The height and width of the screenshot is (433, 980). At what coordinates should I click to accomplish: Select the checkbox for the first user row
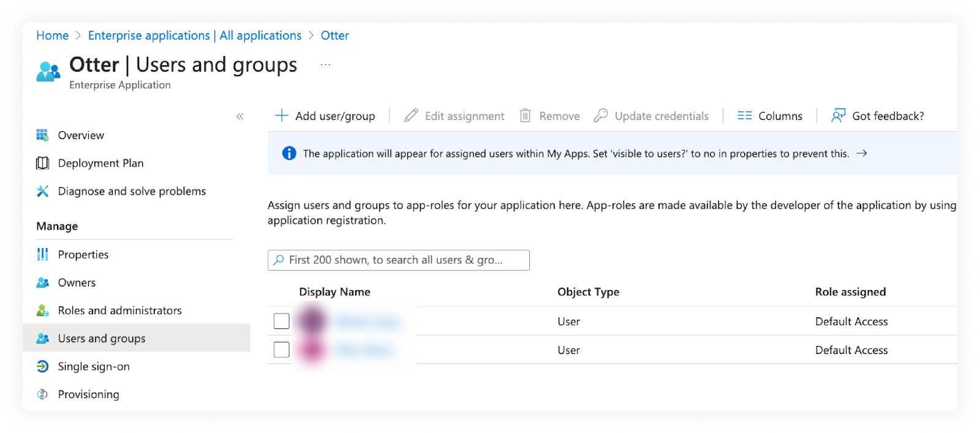tap(282, 321)
